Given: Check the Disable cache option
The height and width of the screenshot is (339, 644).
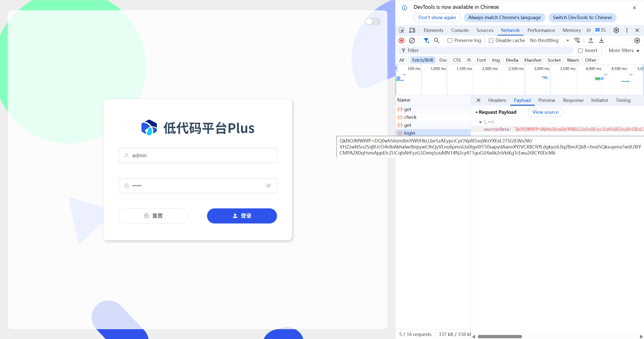Looking at the screenshot, I should pos(491,41).
